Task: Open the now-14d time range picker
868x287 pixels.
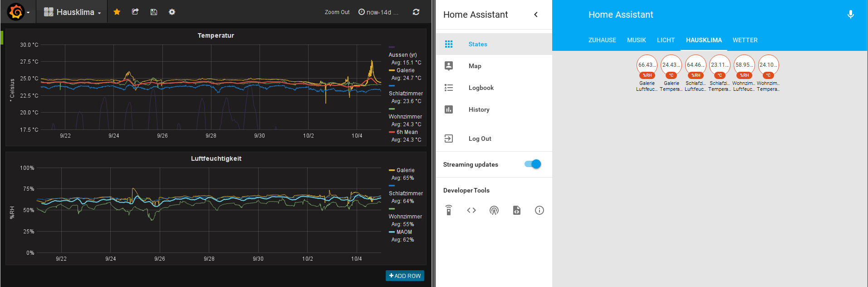Action: 378,12
